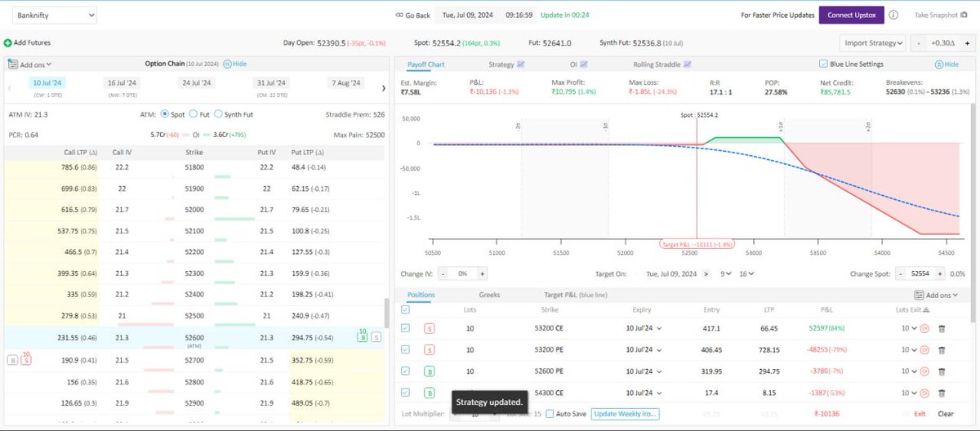Hide the payoff chart panel
This screenshot has height=431, width=980.
point(947,64)
